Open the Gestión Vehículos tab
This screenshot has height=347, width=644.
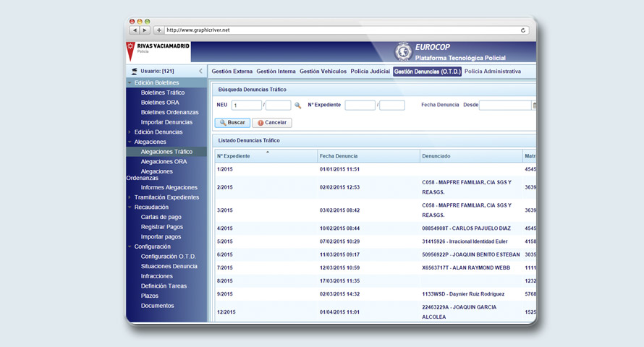coord(323,72)
